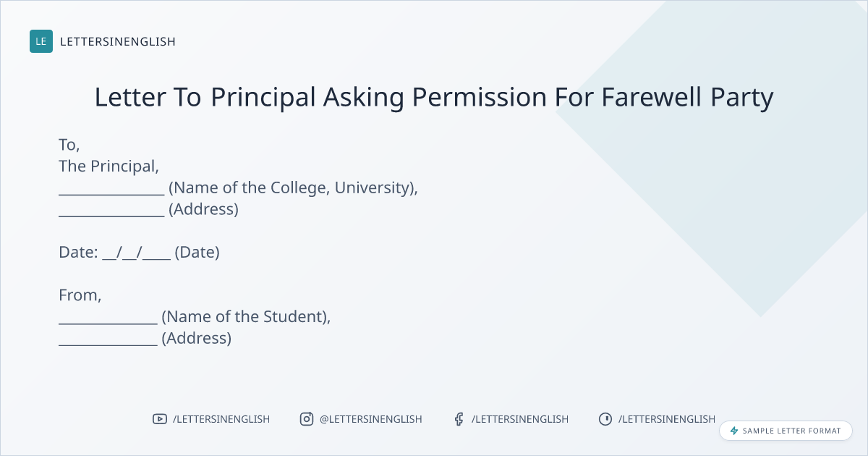Click the Instagram icon in footer
This screenshot has width=868, height=456.
pos(307,419)
